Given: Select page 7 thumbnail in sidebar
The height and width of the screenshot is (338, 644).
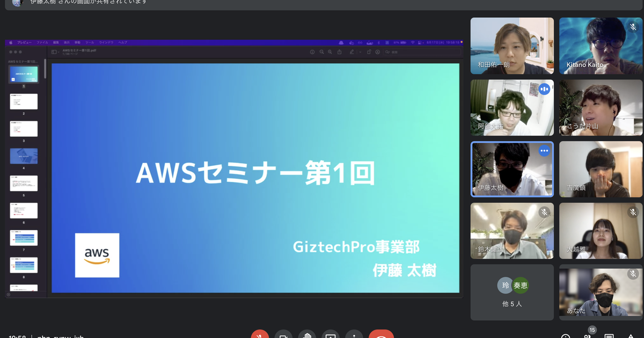Looking at the screenshot, I should 24,238.
